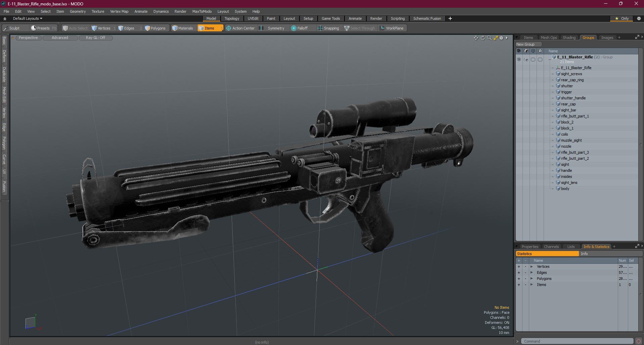Toggle the Only star option
644x345 pixels.
tap(622, 18)
